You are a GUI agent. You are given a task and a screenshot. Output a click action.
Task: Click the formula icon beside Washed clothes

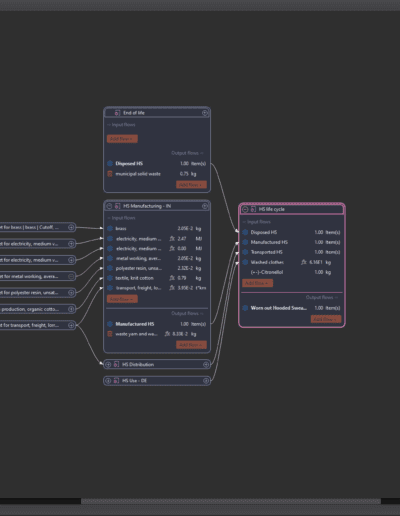[304, 262]
